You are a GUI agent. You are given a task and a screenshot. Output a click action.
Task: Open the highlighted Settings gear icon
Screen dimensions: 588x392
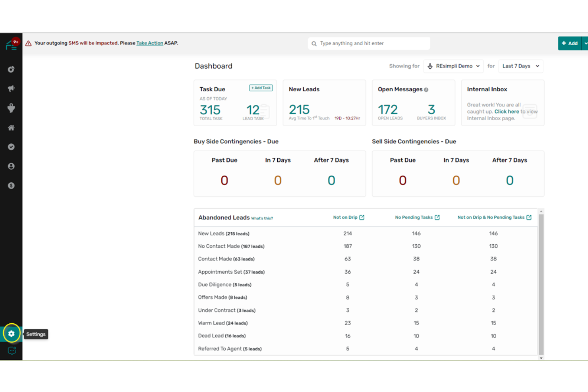(x=11, y=334)
